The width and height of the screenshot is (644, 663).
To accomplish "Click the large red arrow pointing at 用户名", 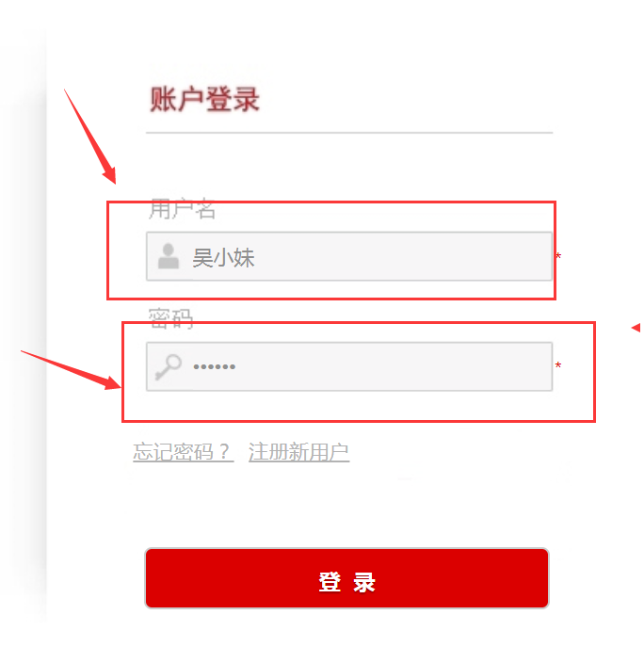I will tap(90, 137).
